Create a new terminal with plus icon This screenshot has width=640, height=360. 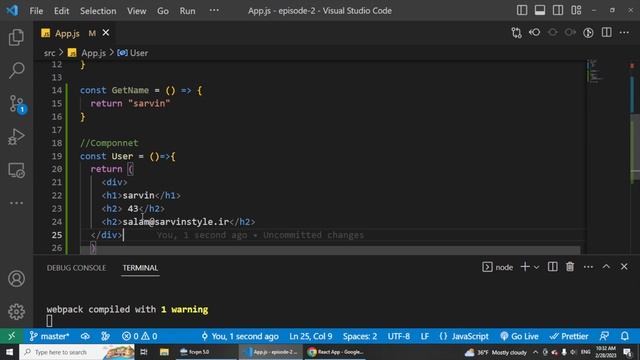pyautogui.click(x=525, y=267)
